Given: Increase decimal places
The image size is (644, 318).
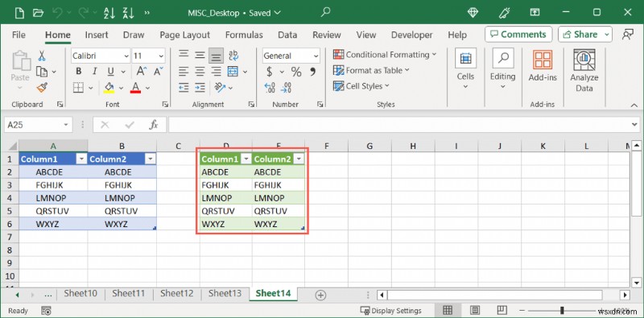Looking at the screenshot, I should point(270,88).
